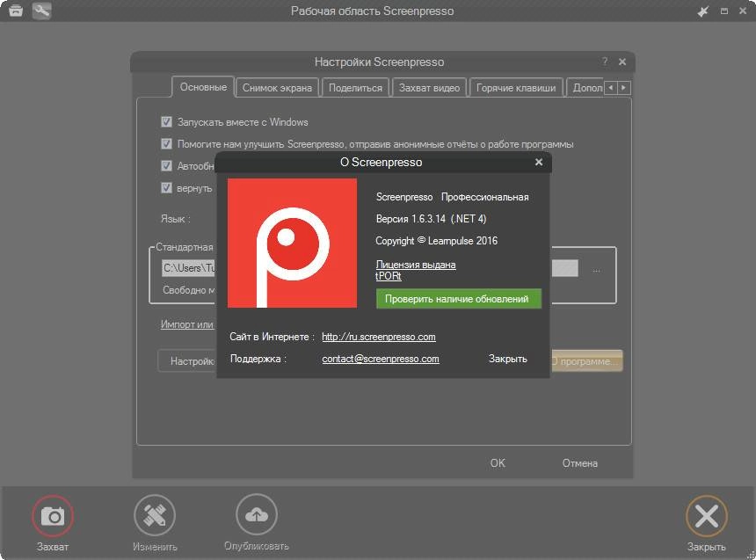
Task: Open the 'Захват видео' tab
Action: coord(429,88)
